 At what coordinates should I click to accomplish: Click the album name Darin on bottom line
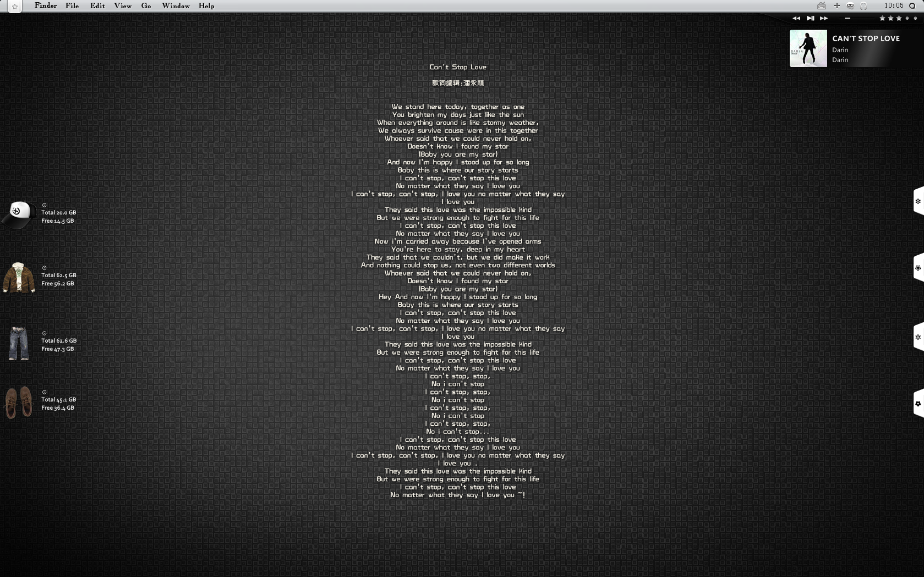840,60
